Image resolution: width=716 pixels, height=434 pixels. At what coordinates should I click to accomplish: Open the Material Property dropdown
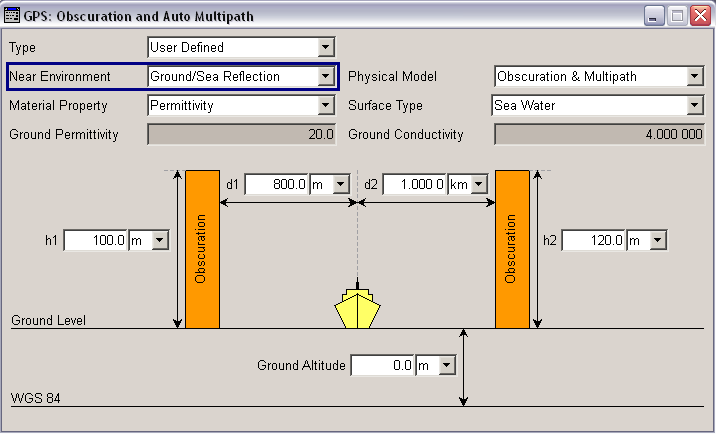pyautogui.click(x=325, y=105)
